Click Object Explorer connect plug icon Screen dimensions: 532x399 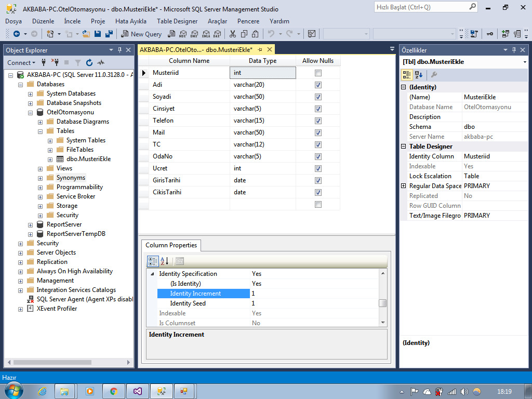pos(44,62)
